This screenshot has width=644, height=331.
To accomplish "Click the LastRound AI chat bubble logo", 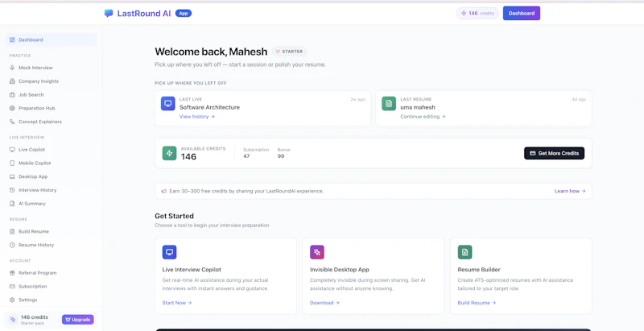I will pos(109,13).
